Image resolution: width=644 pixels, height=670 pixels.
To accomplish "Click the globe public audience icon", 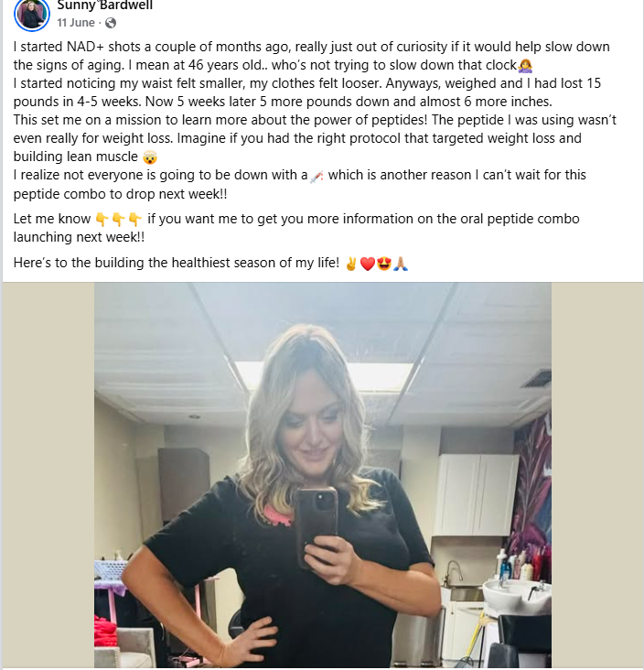I will [111, 23].
